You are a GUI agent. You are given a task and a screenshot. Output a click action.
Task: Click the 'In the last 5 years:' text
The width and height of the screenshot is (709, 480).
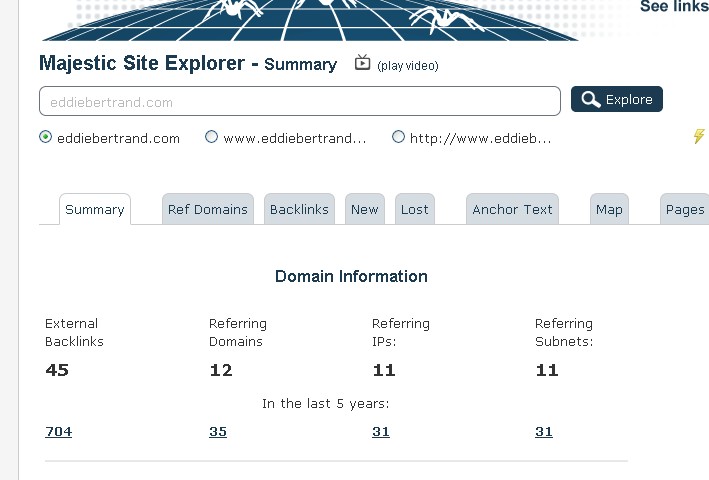(326, 403)
